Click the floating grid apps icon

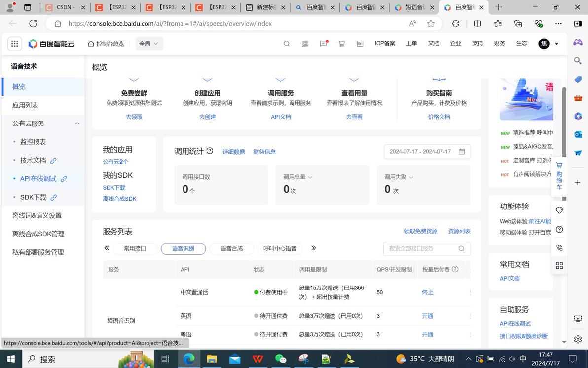[559, 265]
